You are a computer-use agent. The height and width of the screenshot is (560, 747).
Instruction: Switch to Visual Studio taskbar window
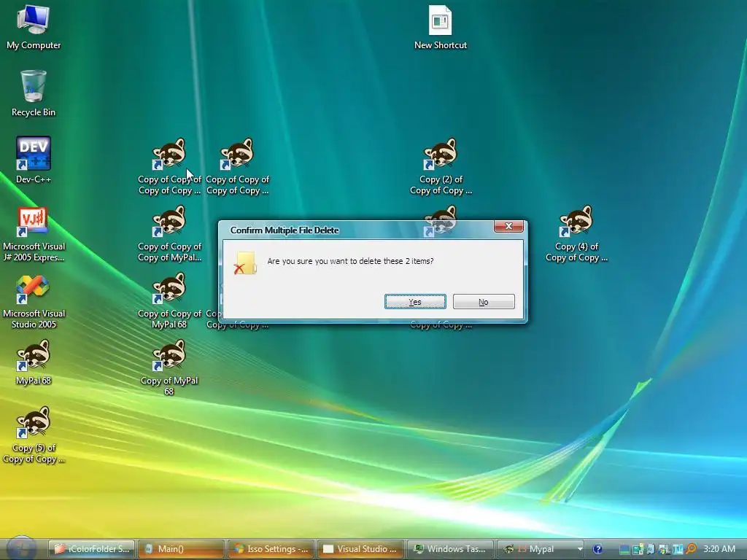(360, 549)
